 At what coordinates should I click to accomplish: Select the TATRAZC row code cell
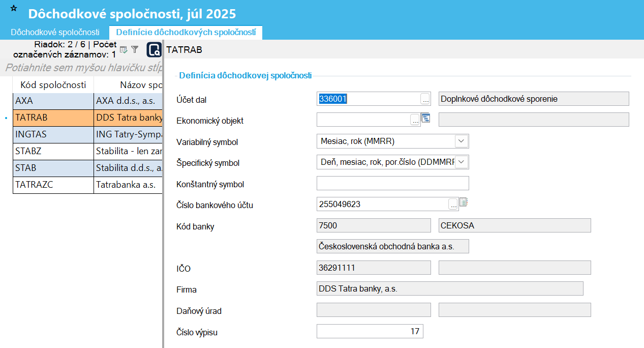point(53,185)
